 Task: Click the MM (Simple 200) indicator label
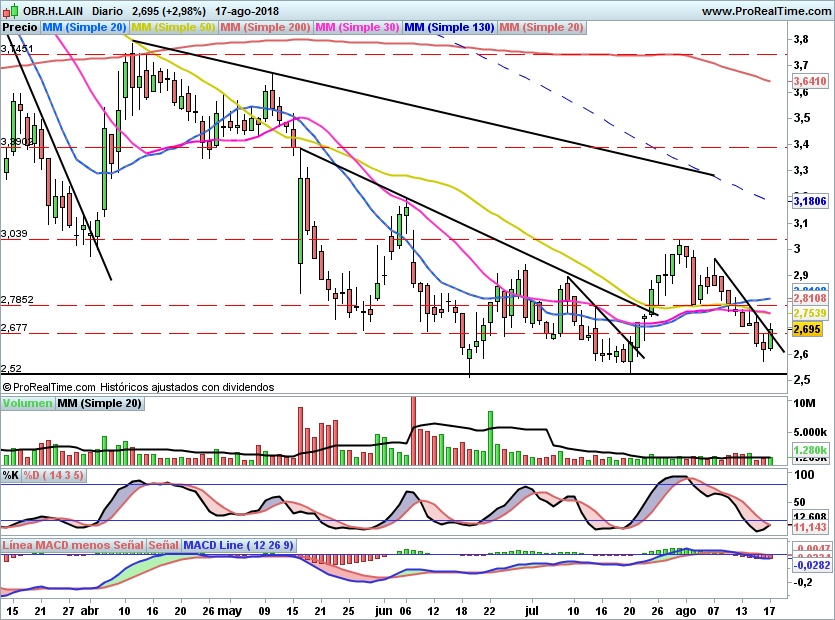[x=264, y=27]
